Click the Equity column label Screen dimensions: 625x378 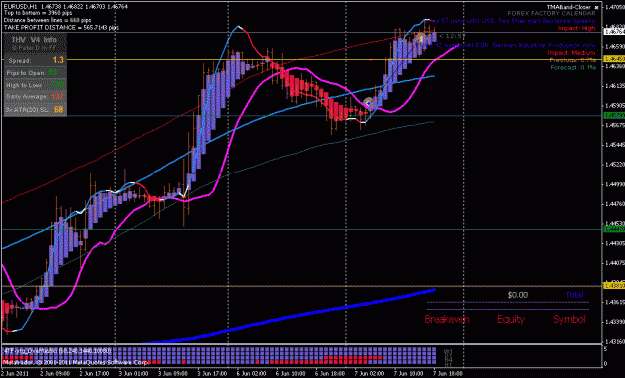511,319
